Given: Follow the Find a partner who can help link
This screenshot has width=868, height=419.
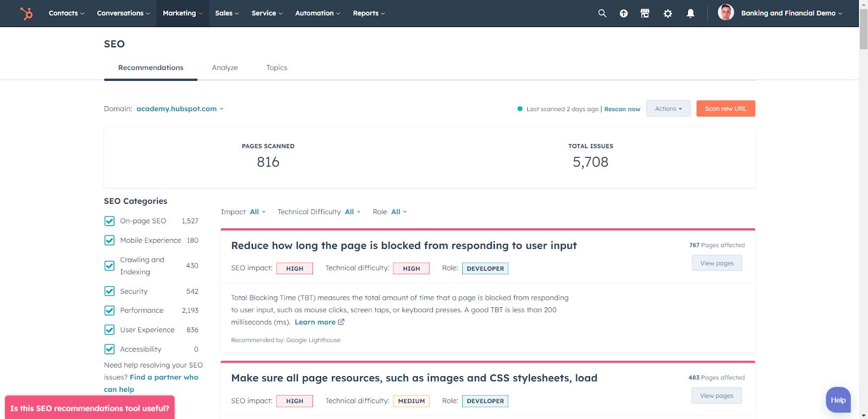Looking at the screenshot, I should tap(151, 383).
